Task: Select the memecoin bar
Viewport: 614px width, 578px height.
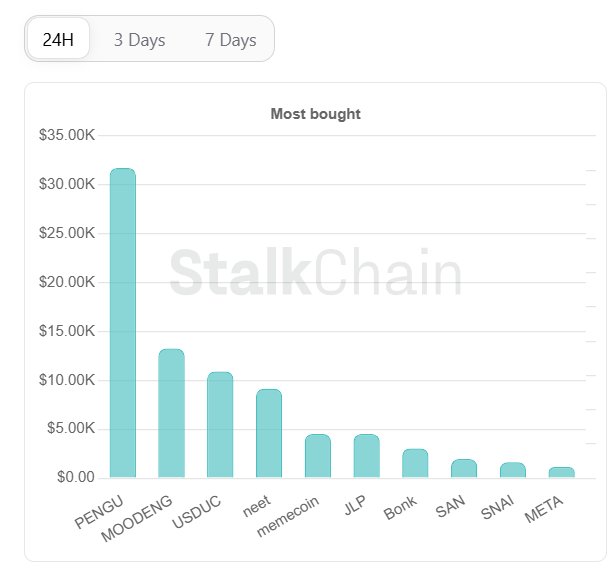Action: [x=318, y=456]
